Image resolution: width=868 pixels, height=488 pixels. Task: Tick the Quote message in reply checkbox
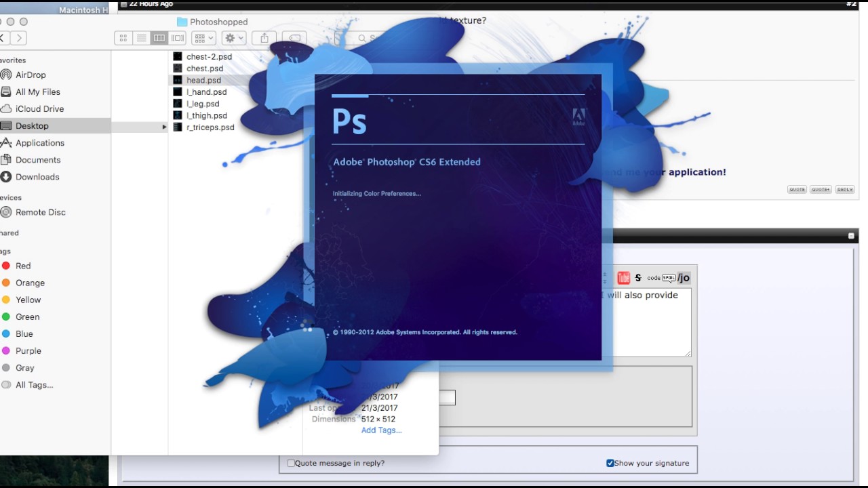[291, 464]
